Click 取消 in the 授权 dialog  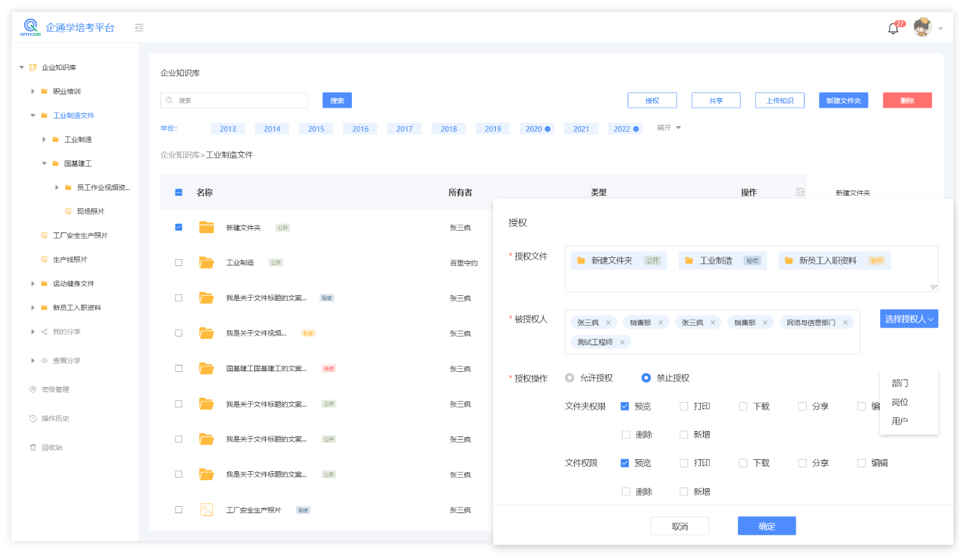(680, 526)
